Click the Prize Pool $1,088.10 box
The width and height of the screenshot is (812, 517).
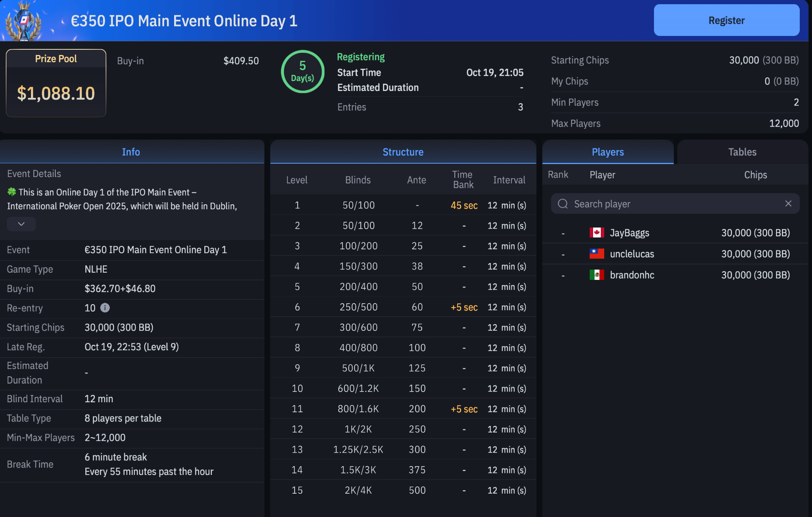[x=56, y=83]
